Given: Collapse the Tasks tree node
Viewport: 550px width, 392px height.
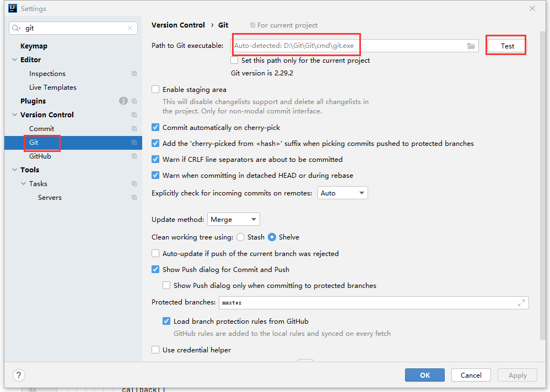Looking at the screenshot, I should (24, 183).
